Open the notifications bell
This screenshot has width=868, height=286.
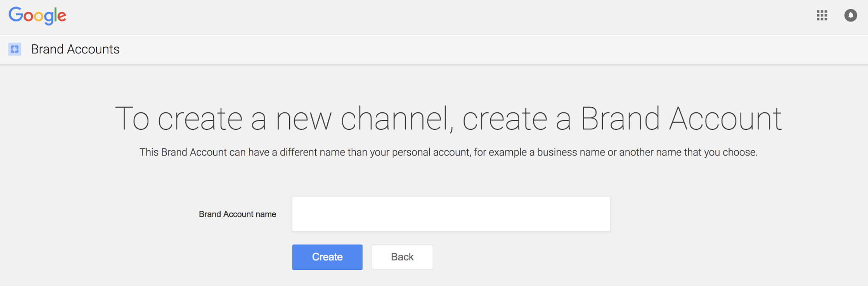(850, 16)
